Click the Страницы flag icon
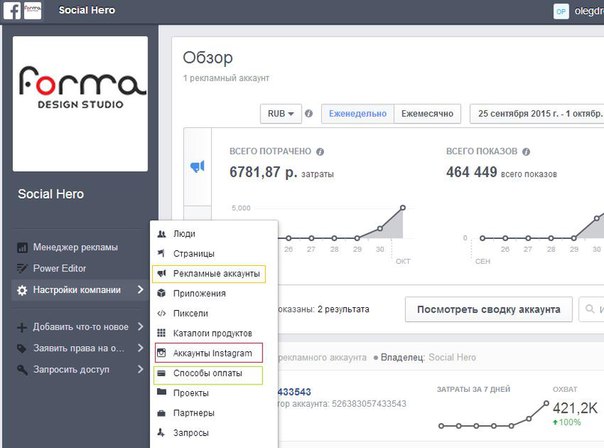 [x=161, y=253]
